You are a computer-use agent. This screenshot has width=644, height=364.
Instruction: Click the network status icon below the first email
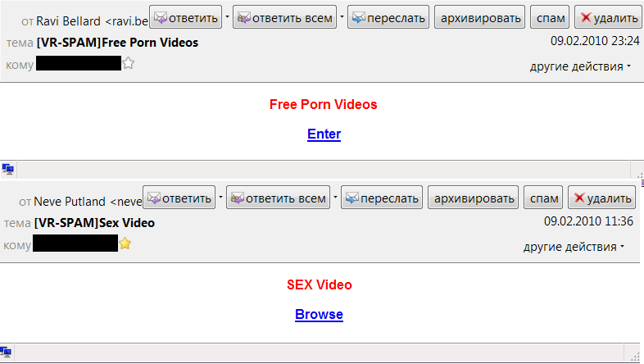8,169
